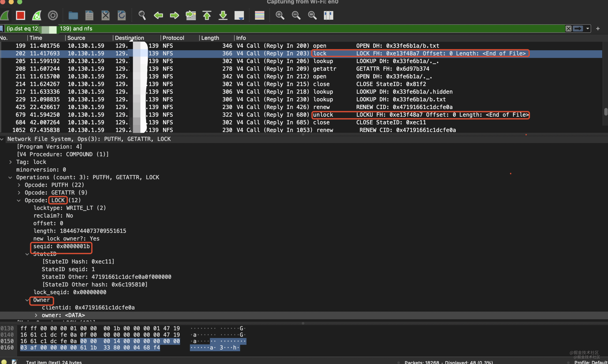Select packet 679 LOCKU unlock row

click(x=301, y=115)
